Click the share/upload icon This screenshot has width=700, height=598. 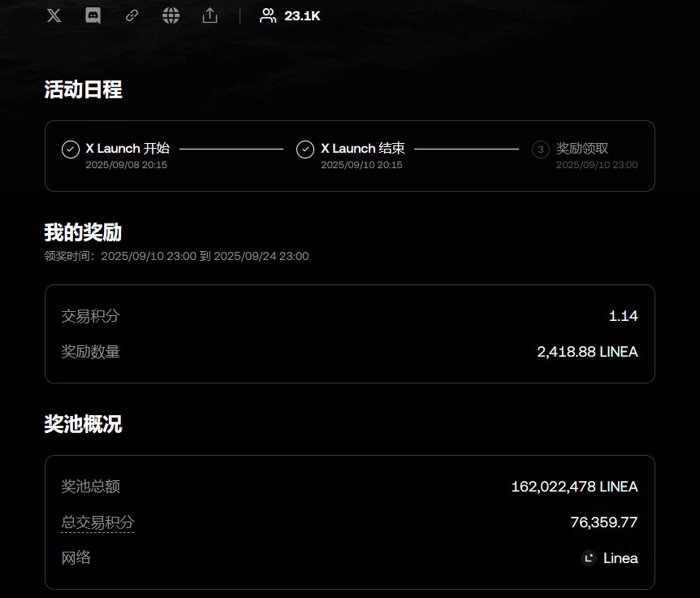pyautogui.click(x=210, y=15)
